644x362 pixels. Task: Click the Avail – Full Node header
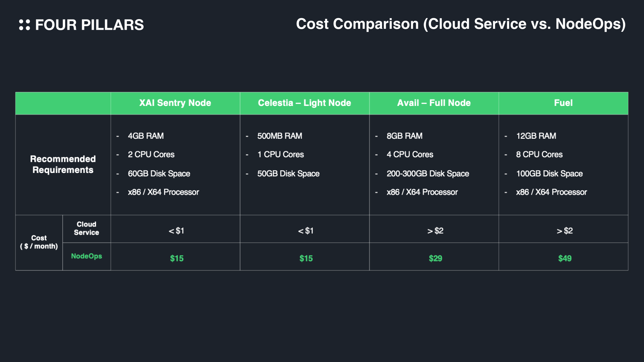point(434,103)
